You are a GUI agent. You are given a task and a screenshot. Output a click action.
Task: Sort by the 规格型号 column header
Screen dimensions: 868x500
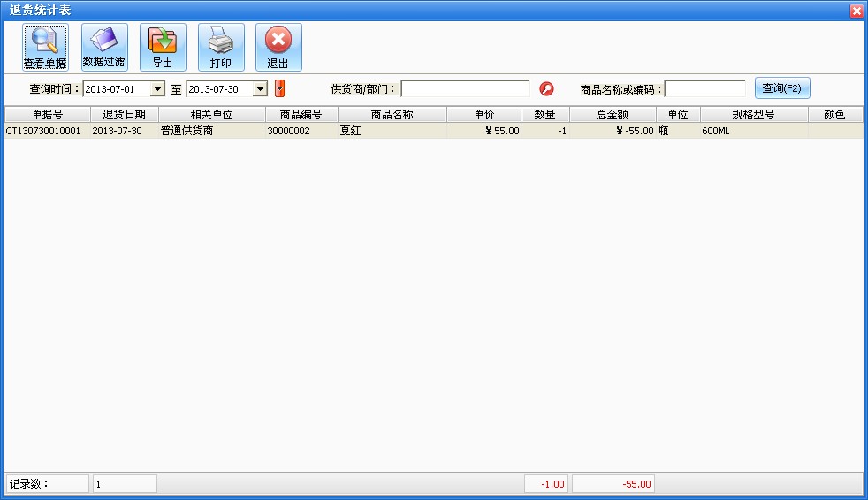(x=754, y=115)
